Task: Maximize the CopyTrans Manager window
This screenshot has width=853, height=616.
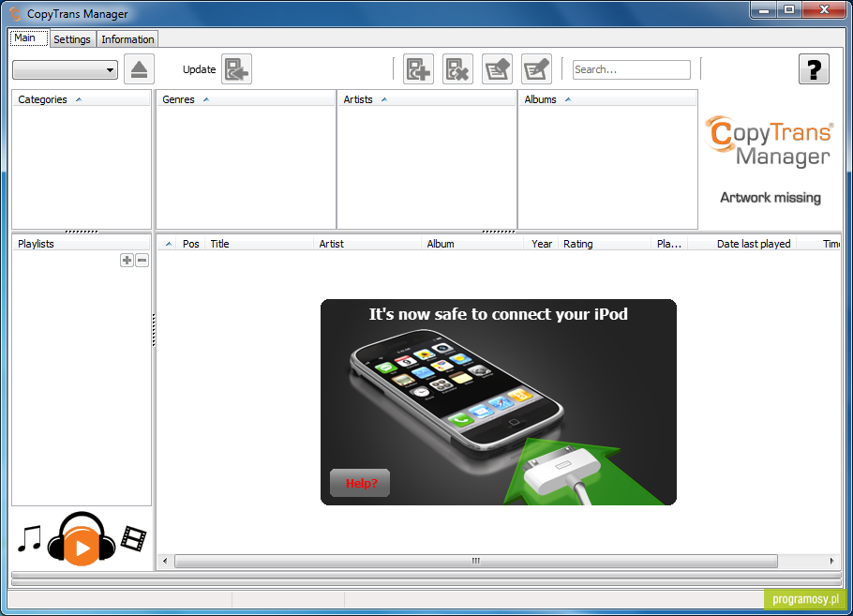Action: [x=789, y=9]
